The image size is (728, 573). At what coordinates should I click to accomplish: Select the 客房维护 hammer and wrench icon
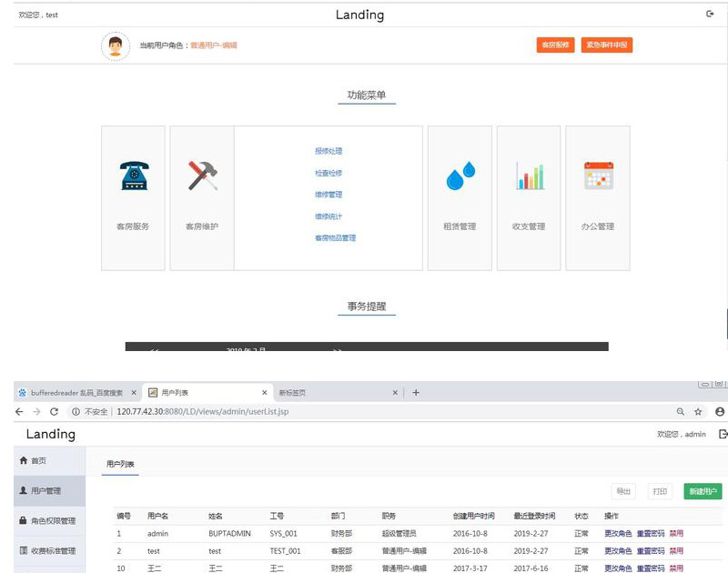click(203, 176)
